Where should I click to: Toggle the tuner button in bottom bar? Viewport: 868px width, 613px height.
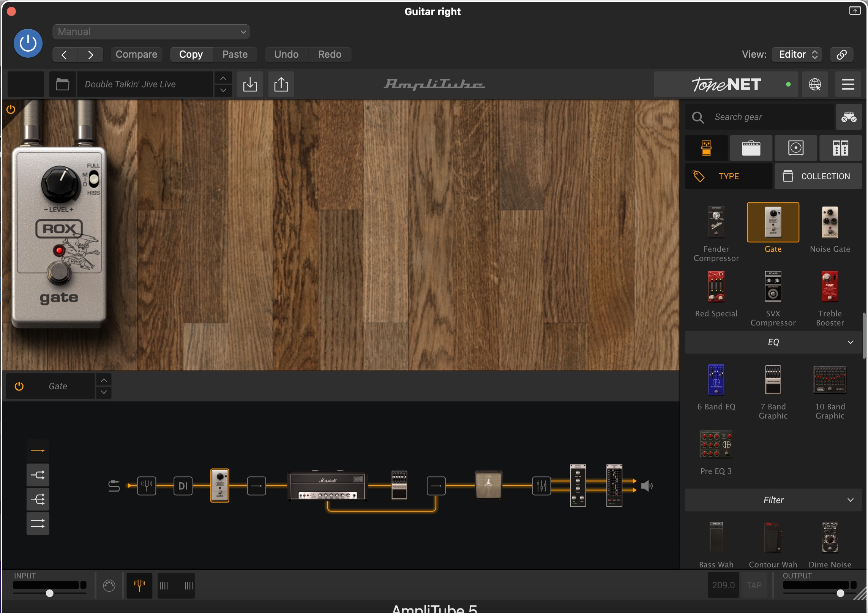click(139, 586)
